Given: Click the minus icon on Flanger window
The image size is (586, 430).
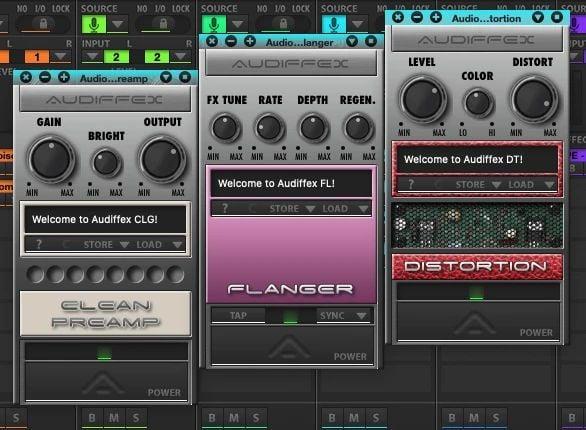Looking at the screenshot, I should pos(231,41).
